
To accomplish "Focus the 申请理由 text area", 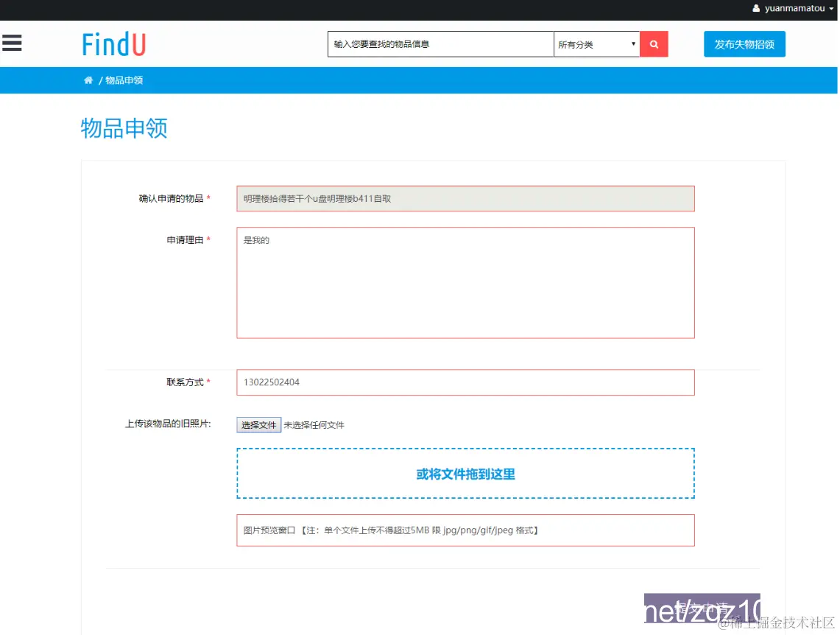I will 465,283.
